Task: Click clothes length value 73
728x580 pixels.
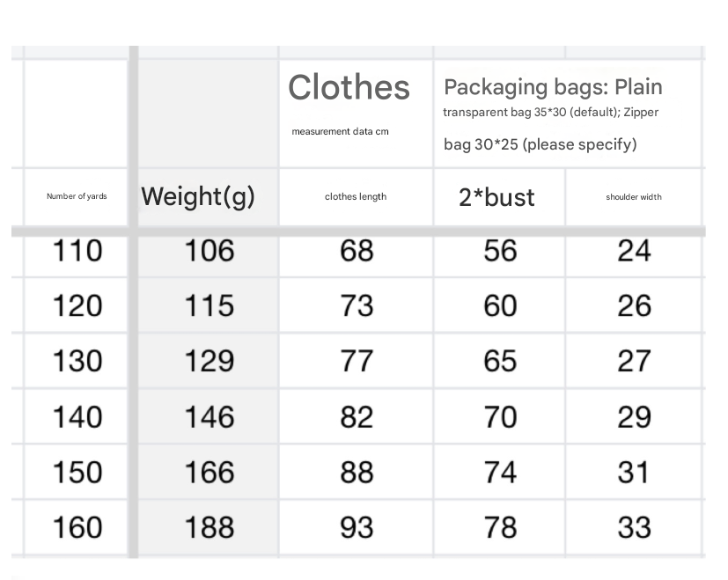Action: click(x=356, y=305)
